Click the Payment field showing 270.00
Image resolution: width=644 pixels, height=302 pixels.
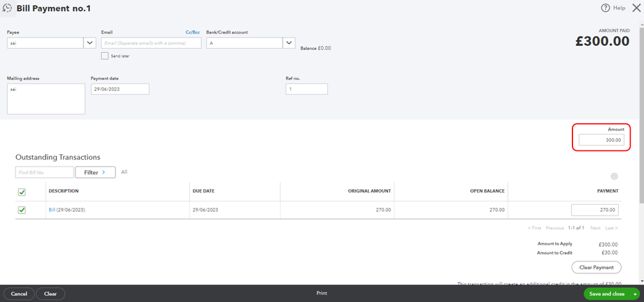point(595,210)
